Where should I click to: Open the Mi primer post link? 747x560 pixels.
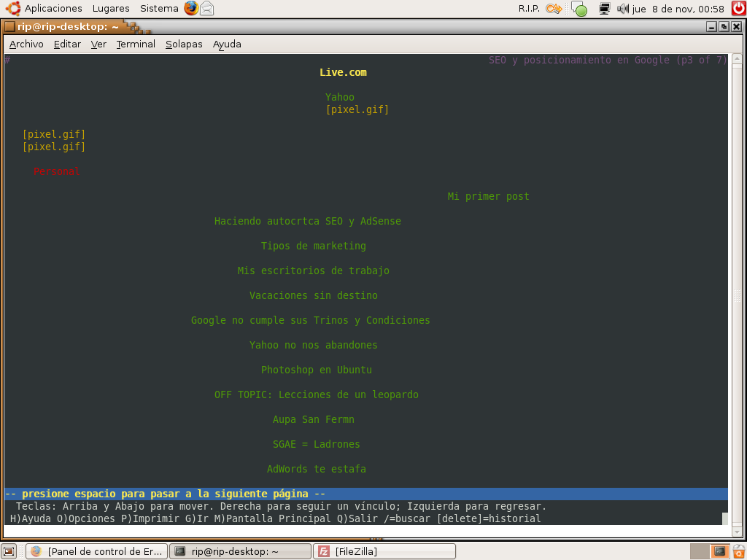point(488,196)
